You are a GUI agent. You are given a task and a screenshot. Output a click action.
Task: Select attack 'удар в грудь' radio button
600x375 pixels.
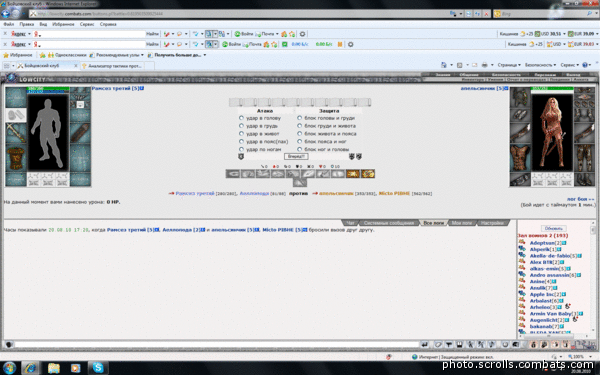coord(241,126)
